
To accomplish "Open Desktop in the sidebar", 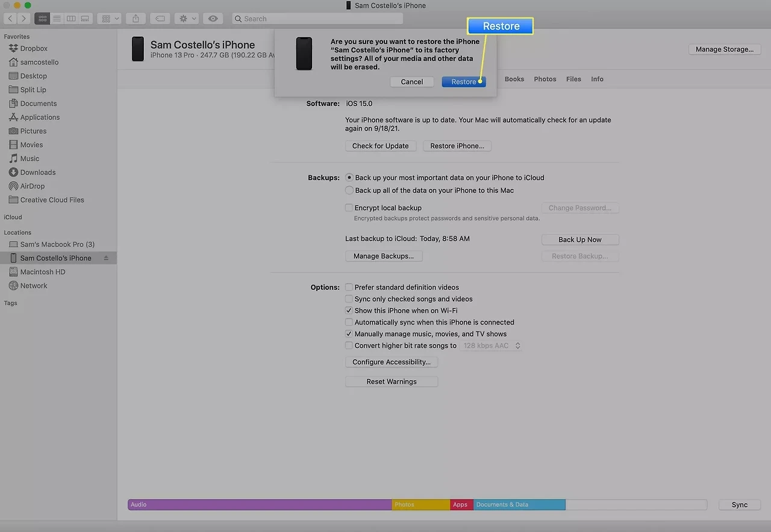I will tap(33, 76).
